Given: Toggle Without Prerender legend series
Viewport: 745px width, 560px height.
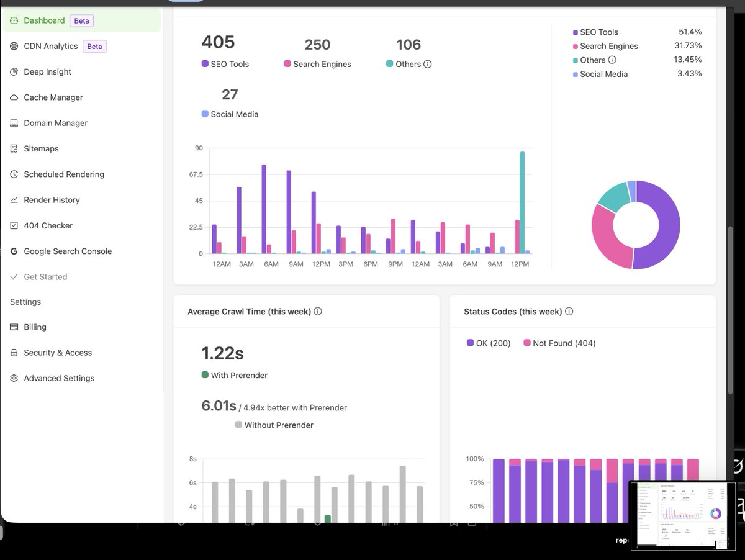Looking at the screenshot, I should click(x=274, y=425).
